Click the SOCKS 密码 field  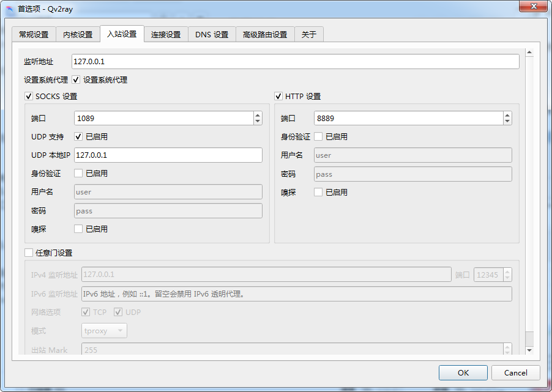click(168, 211)
